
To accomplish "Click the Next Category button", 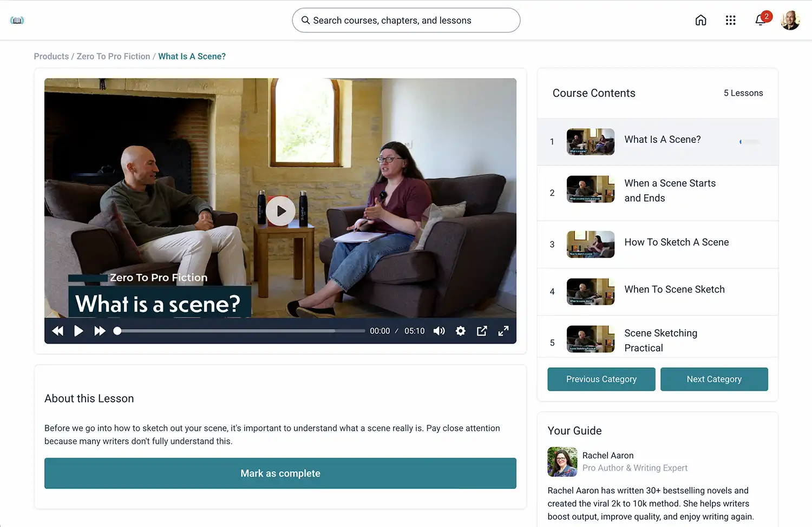I will pos(714,379).
